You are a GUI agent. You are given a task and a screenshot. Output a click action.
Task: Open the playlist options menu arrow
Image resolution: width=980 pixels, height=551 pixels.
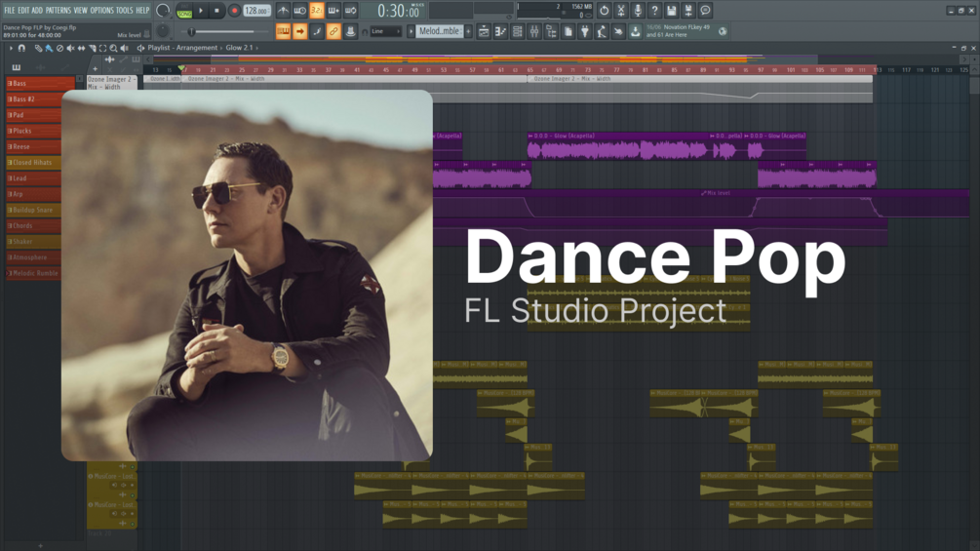(x=10, y=48)
